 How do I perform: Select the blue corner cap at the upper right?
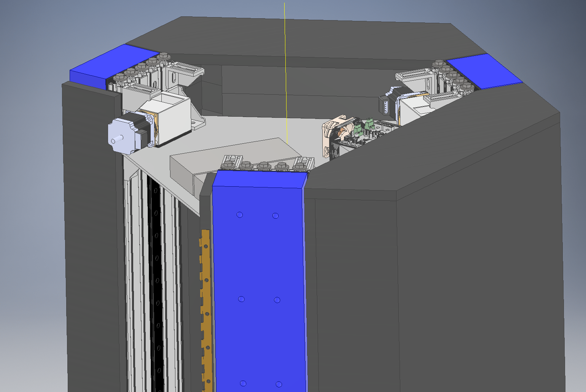click(485, 71)
